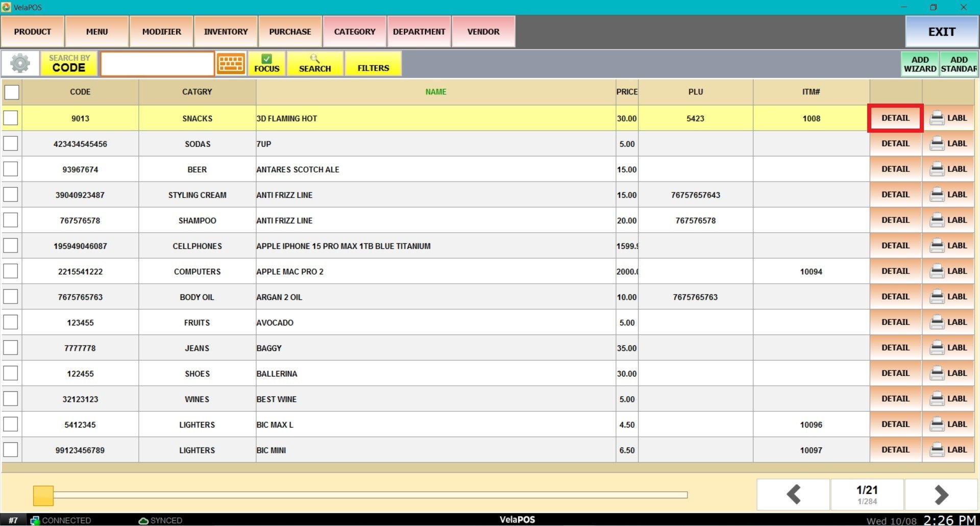
Task: Print label for BIC MINI
Action: click(948, 450)
